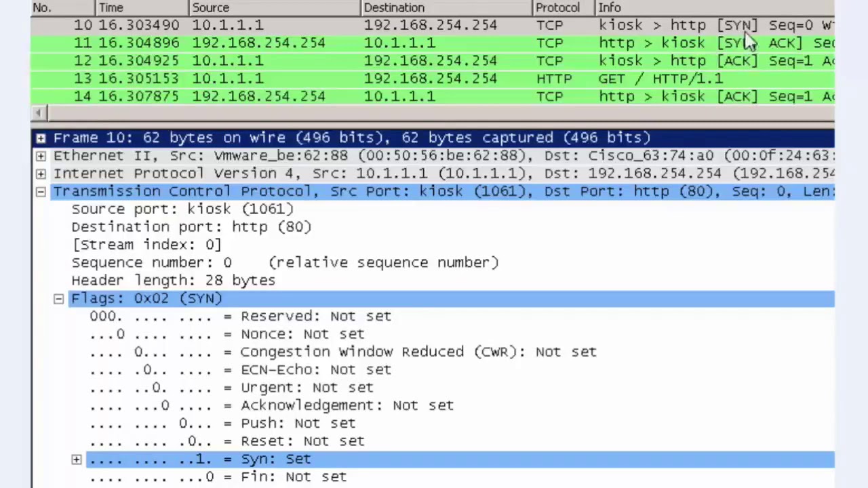Viewport: 868px width, 488px height.
Task: Select the Fin: Not set flag row
Action: coord(217,476)
